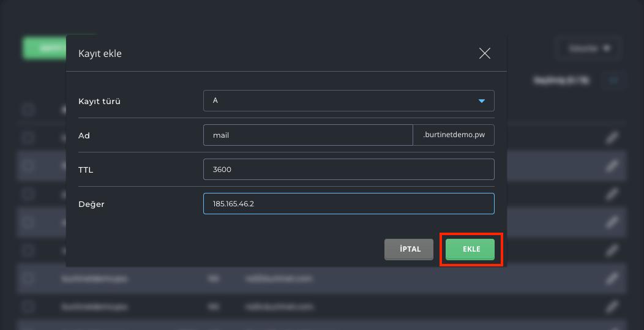644x330 pixels.
Task: Click the second row's pencil edit icon
Action: click(x=612, y=165)
